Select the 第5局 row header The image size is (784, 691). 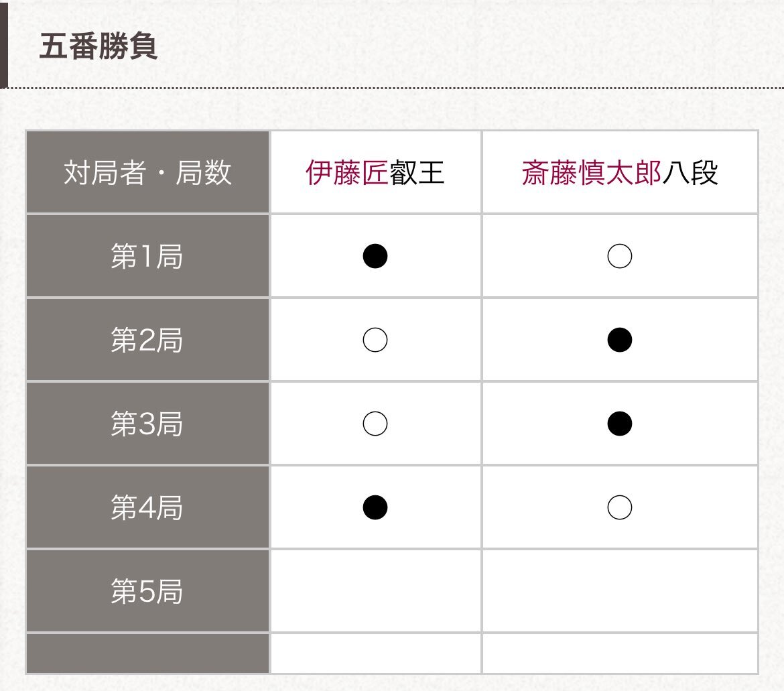(147, 591)
